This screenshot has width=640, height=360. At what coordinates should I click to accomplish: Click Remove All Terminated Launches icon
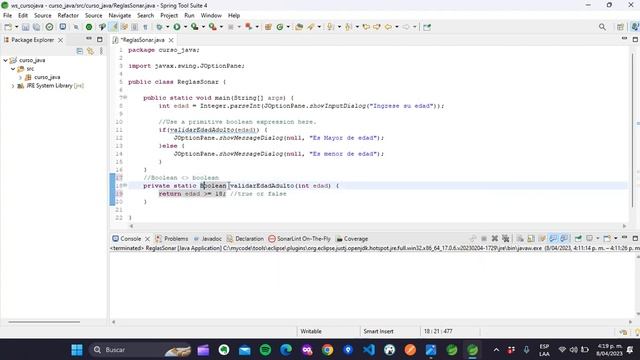click(x=505, y=238)
